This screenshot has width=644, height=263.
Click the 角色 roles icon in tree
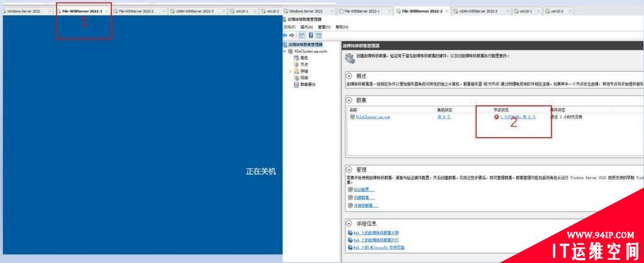pos(297,58)
